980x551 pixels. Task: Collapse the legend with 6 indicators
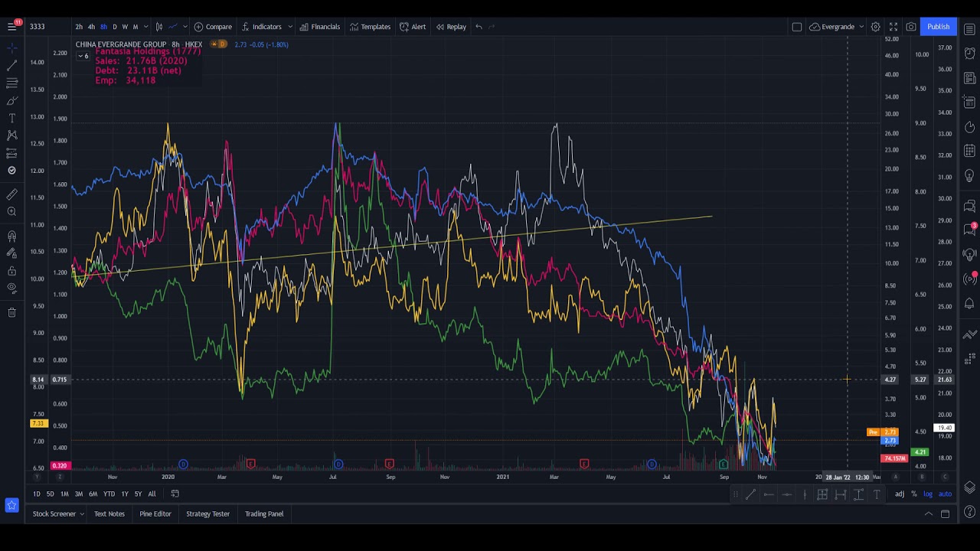pos(83,56)
